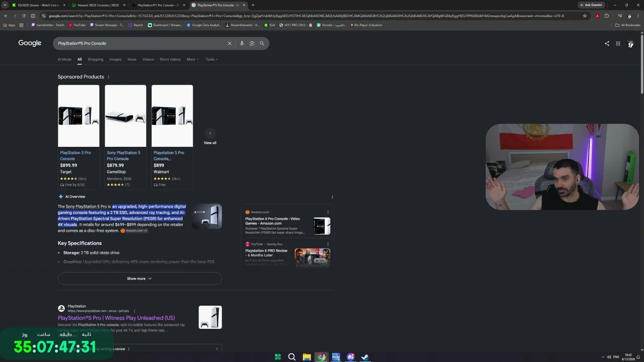This screenshot has height=362, width=644.
Task: Open PlayStation 5 Pro Witness Play Unleashed link
Action: (x=116, y=318)
